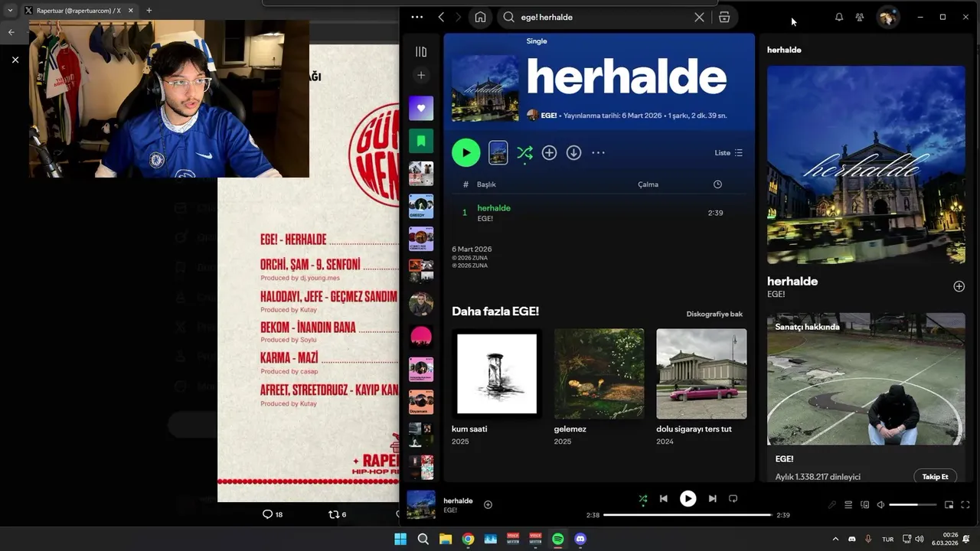Click herhalde title in now playing panel
The width and height of the screenshot is (980, 551).
click(792, 281)
